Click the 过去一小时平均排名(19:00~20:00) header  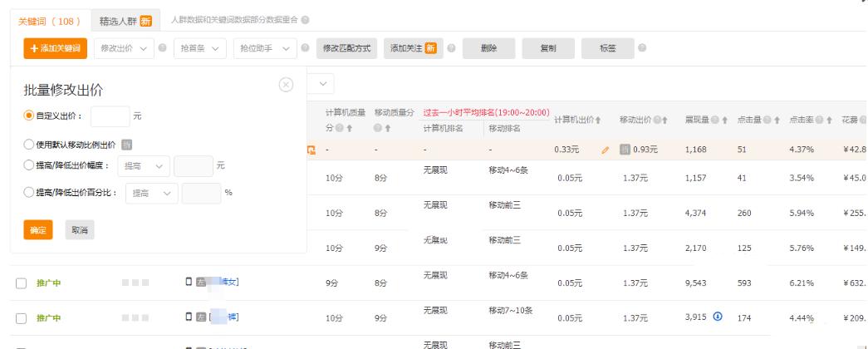(487, 112)
